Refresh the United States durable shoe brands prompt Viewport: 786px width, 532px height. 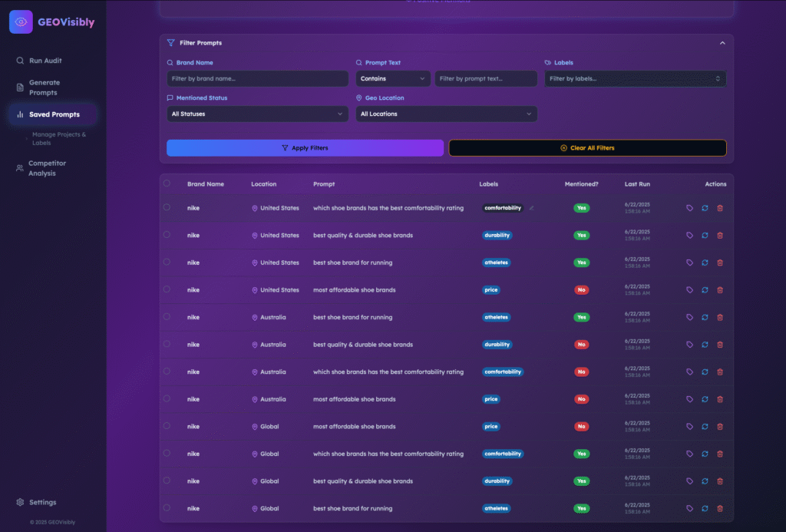[x=705, y=235]
